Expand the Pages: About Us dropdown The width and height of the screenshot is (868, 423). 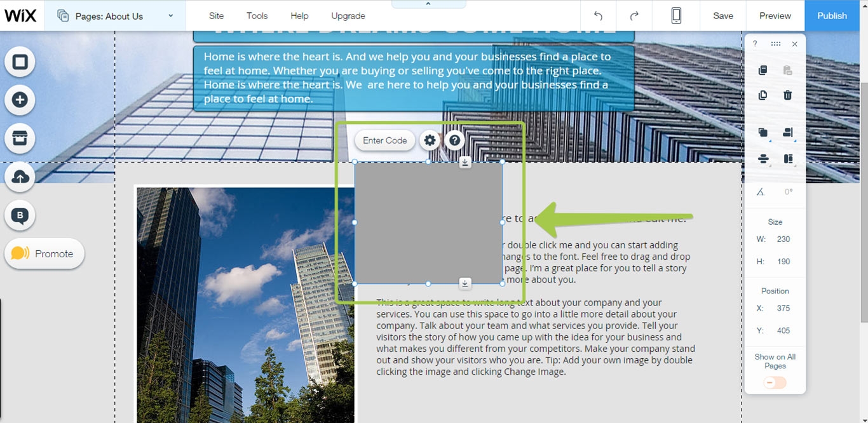[171, 16]
